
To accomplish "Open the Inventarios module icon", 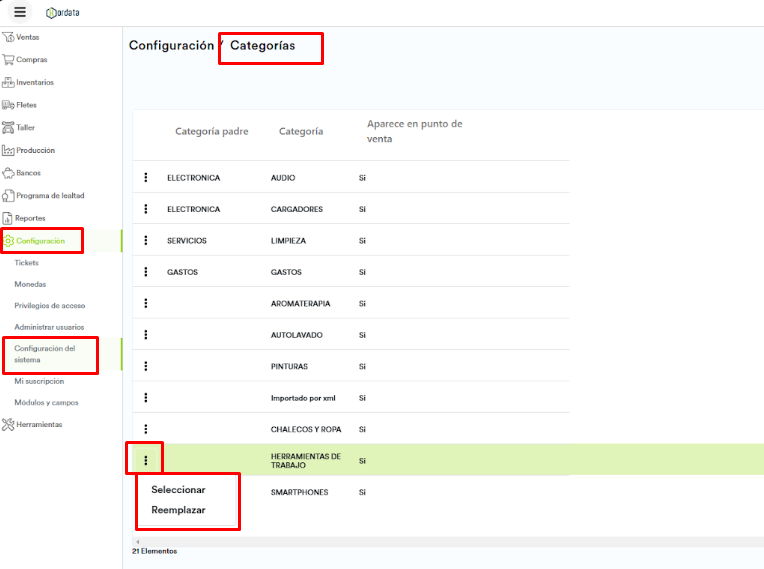I will click(x=8, y=83).
